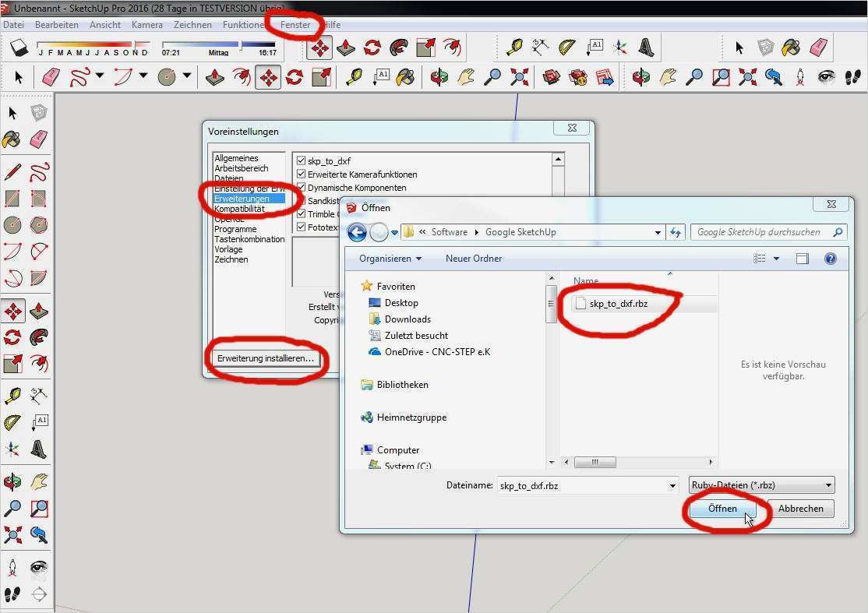The height and width of the screenshot is (613, 868).
Task: Toggle the preview pane icon
Action: [802, 259]
